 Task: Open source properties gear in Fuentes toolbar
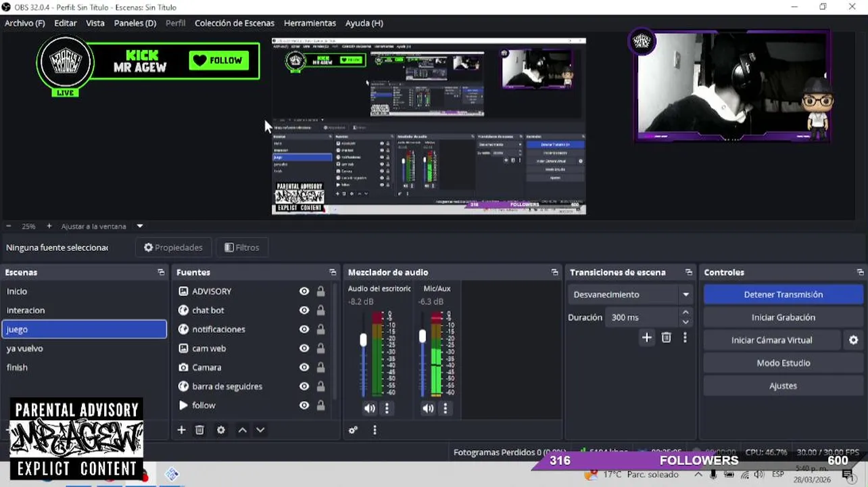click(221, 430)
